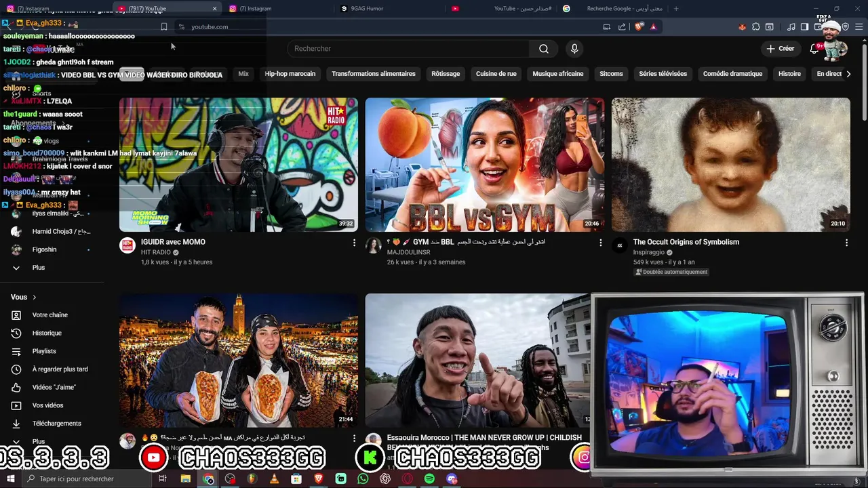Viewport: 868px width, 488px height.
Task: Click the MAJDOULINSR channel name
Action: point(408,252)
